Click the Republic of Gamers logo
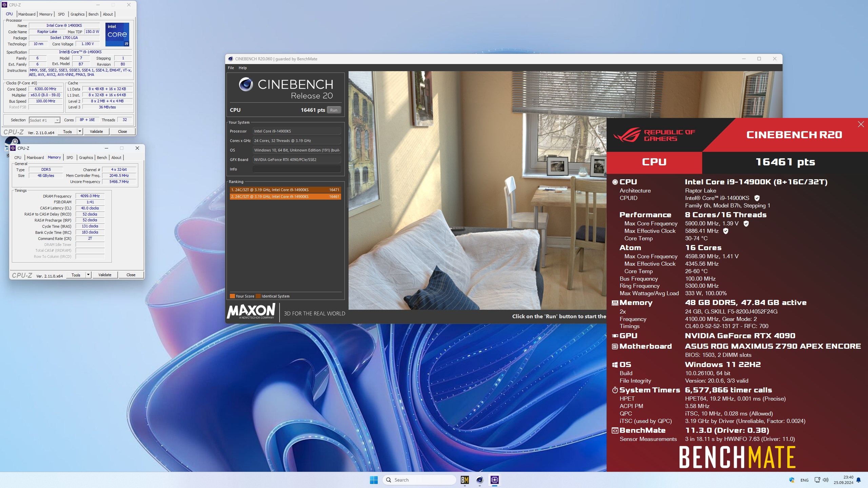 [654, 135]
